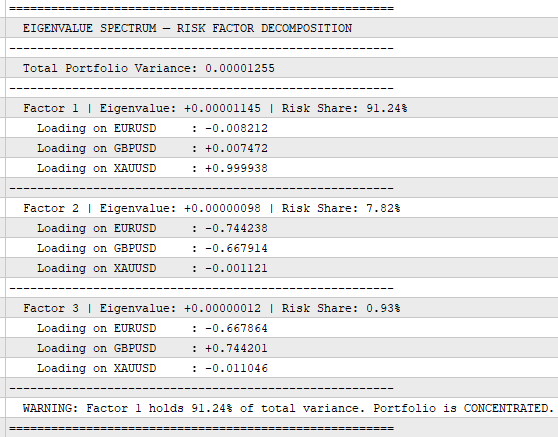Select the bottom equals-sign separator row
558x437 pixels.
pos(282,428)
